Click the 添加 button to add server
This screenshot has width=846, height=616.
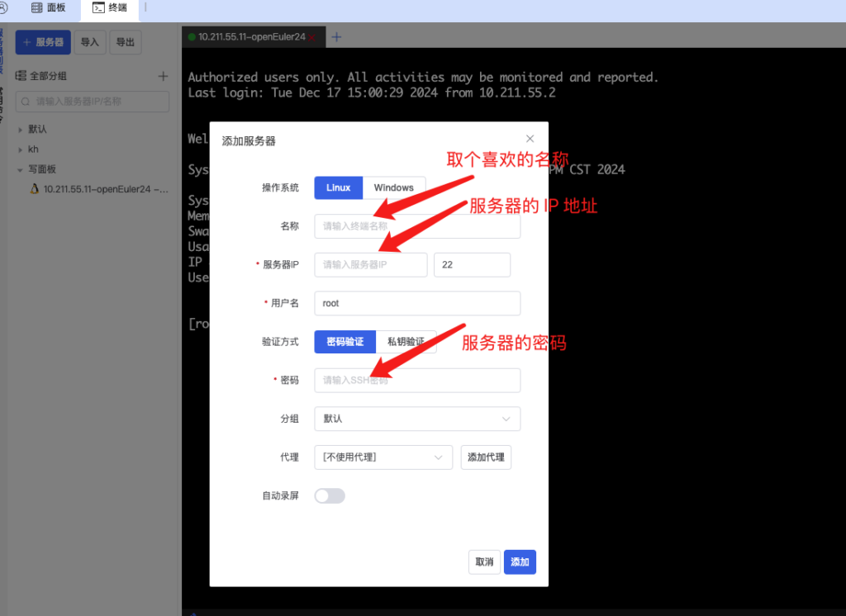[x=520, y=562]
